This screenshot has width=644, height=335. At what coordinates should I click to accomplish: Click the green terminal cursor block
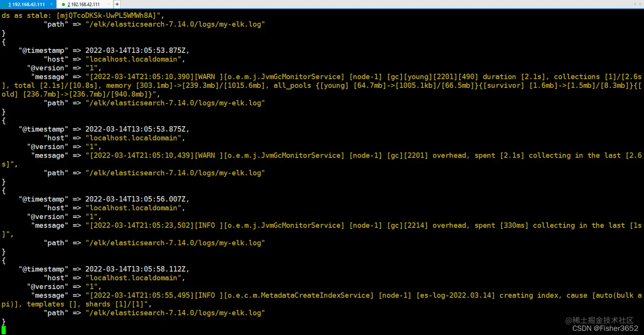[4, 330]
